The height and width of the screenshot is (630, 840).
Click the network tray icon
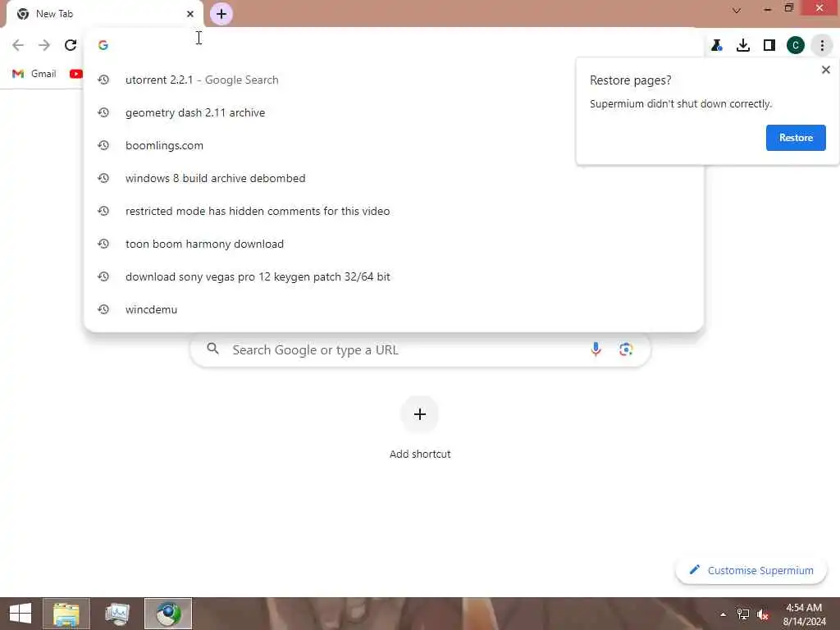743,614
